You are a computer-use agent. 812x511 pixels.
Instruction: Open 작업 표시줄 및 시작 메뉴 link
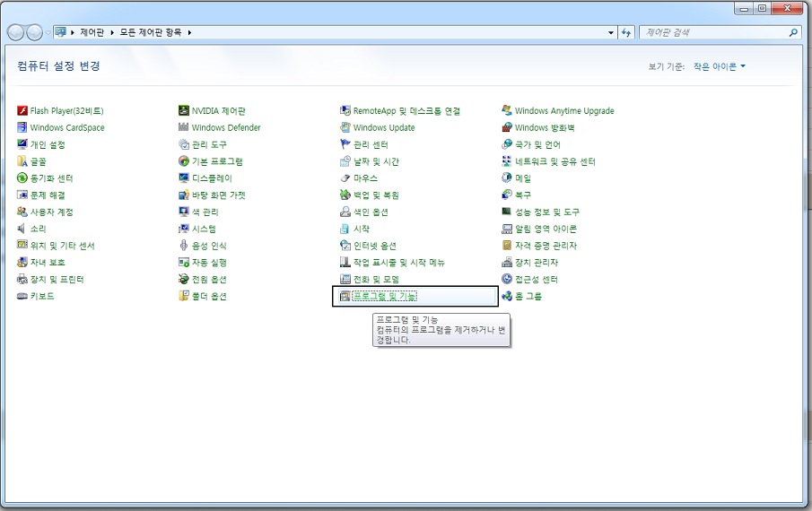click(398, 262)
